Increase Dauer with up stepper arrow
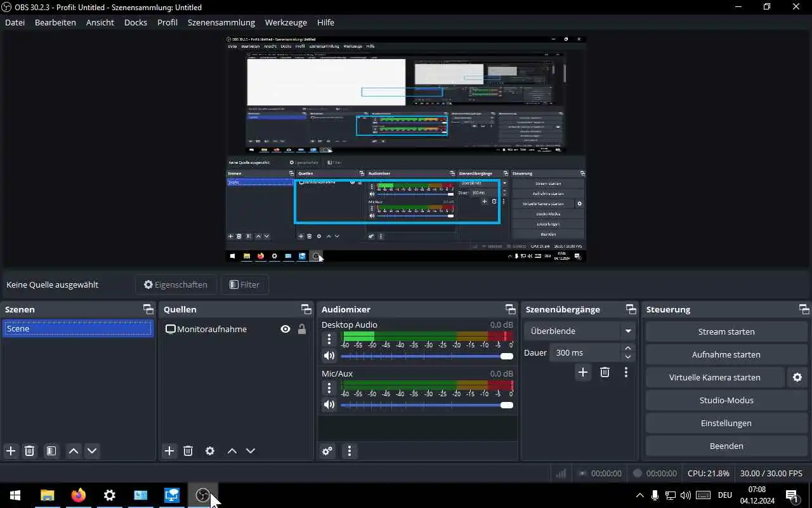 (628, 348)
